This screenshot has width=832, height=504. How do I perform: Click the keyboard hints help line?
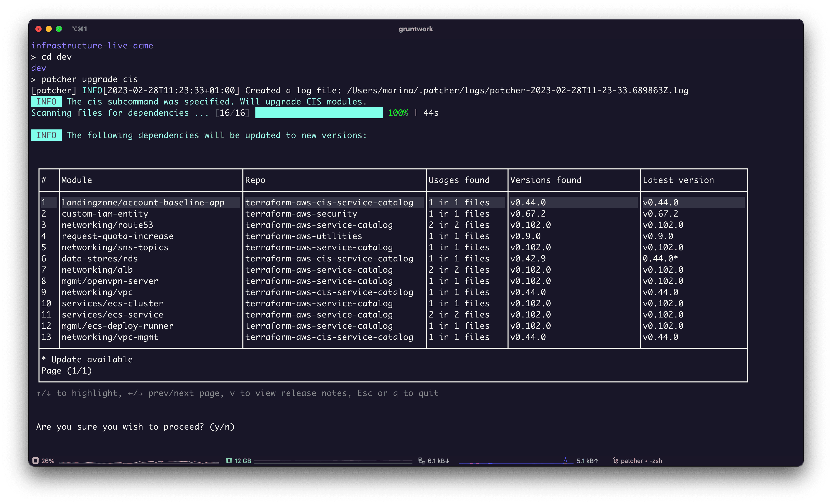(x=237, y=393)
